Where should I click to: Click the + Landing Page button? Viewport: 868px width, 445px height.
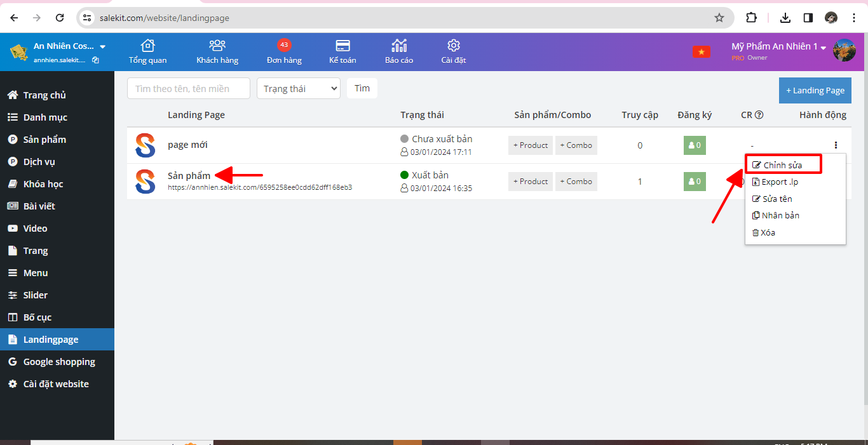(x=815, y=90)
